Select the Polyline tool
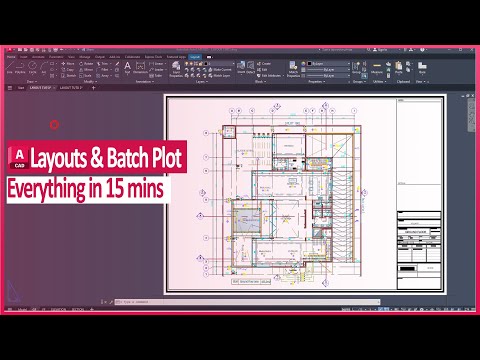 click(x=20, y=67)
